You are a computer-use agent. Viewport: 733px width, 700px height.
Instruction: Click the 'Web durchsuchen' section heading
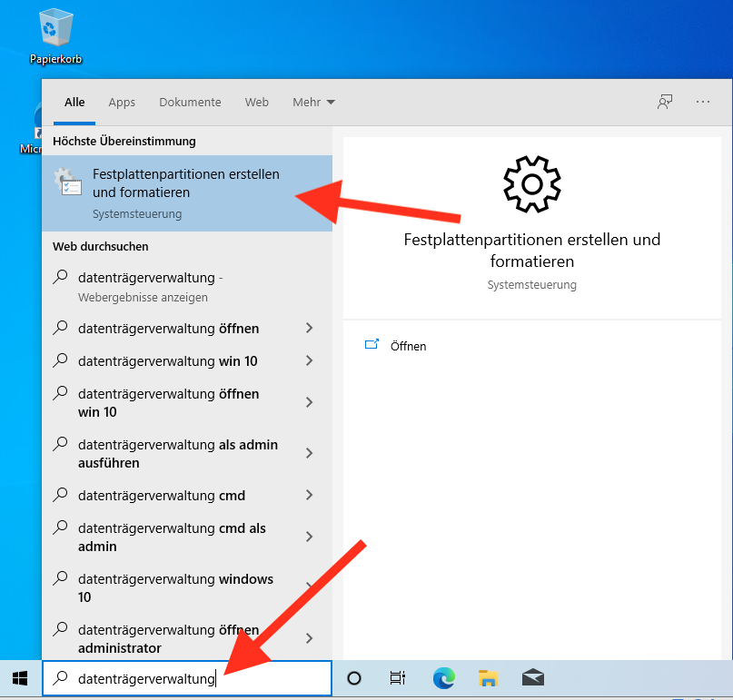101,246
